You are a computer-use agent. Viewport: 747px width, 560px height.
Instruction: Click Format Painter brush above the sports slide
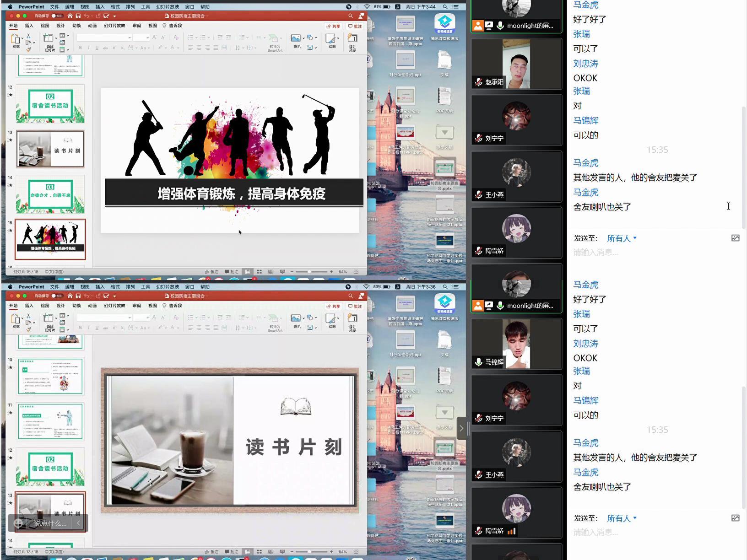tap(28, 49)
